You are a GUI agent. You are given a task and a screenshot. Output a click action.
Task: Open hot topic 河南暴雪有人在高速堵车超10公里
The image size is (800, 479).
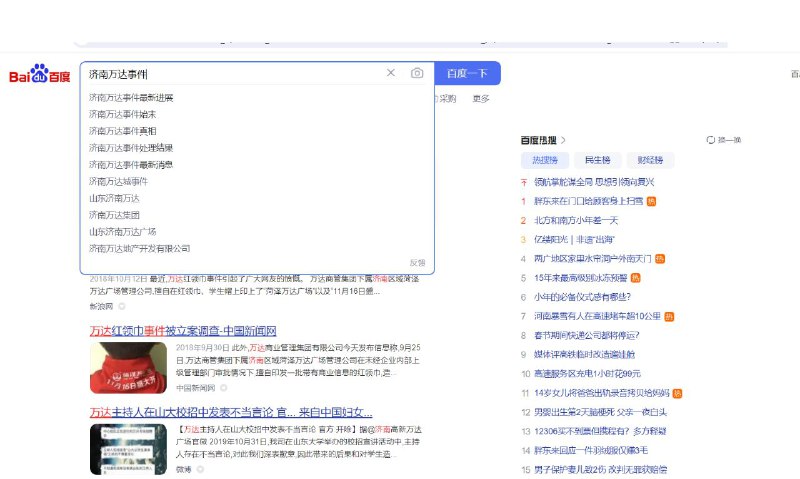[597, 317]
